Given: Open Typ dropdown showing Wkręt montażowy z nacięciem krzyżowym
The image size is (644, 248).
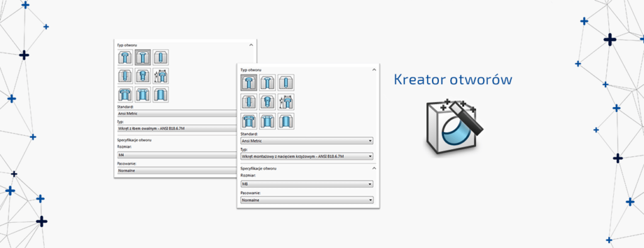Looking at the screenshot, I should (x=307, y=156).
